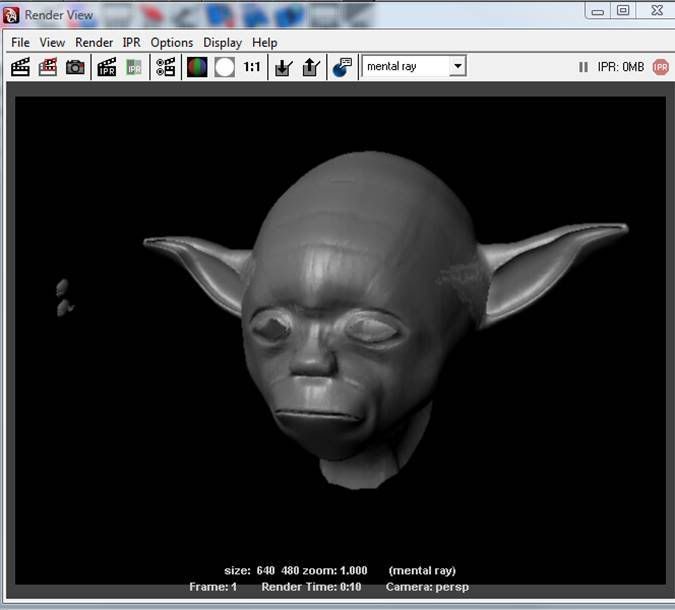The width and height of the screenshot is (675, 610).
Task: Take a snapshot with the camera icon
Action: [75, 67]
